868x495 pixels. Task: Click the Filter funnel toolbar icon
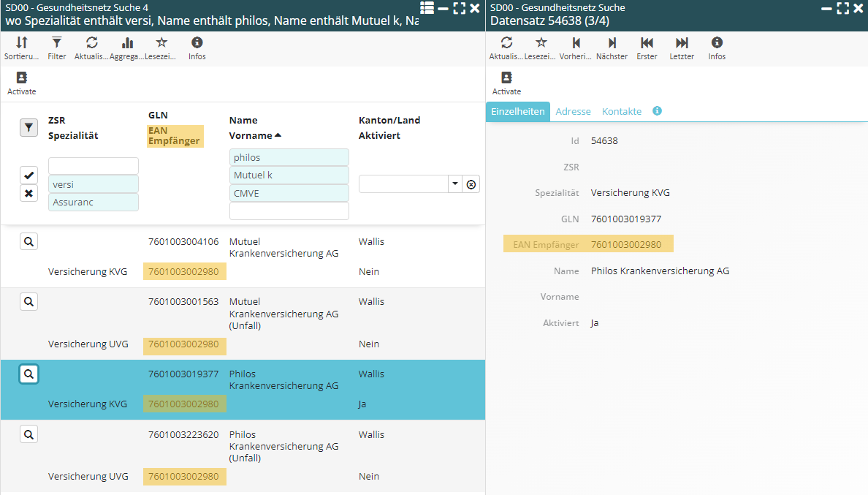[x=57, y=48]
